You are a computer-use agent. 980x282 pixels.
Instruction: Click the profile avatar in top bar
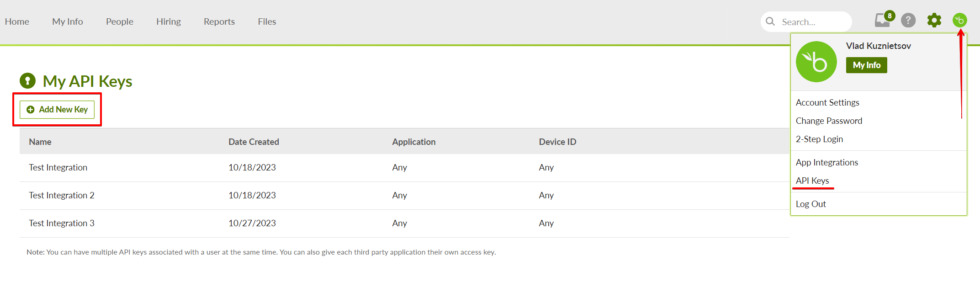[x=959, y=20]
